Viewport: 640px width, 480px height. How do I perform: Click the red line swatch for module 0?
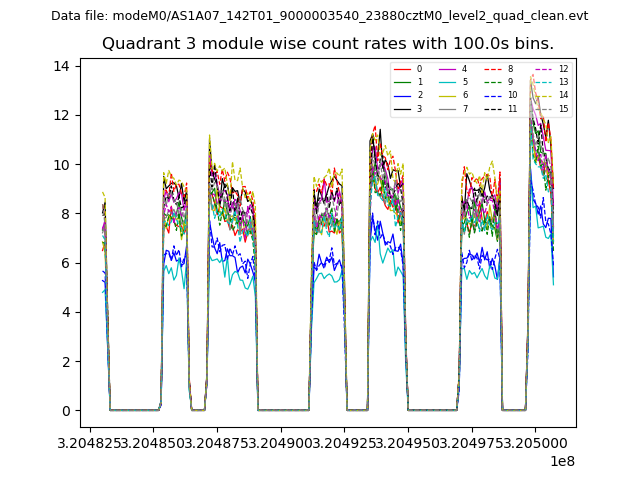[402, 69]
